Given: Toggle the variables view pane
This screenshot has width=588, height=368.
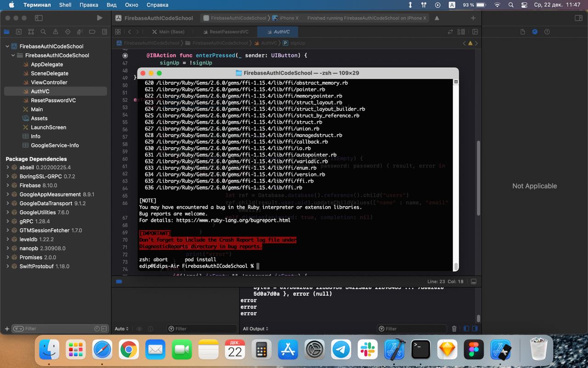Looking at the screenshot, I should click(x=466, y=329).
